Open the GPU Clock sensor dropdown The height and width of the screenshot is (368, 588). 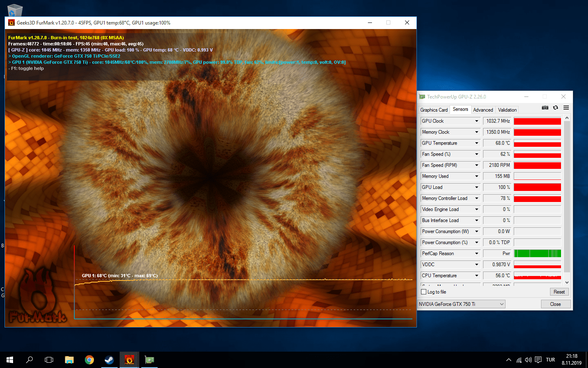point(476,121)
